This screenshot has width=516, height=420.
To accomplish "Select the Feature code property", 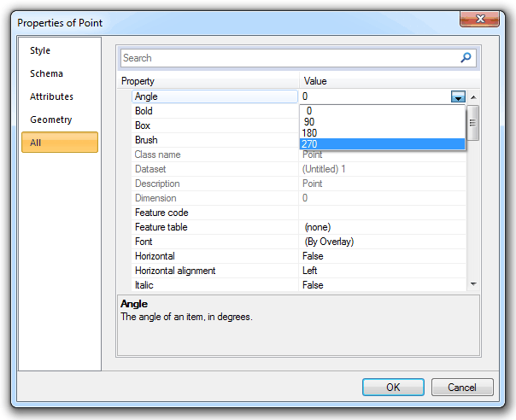I will tap(215, 213).
